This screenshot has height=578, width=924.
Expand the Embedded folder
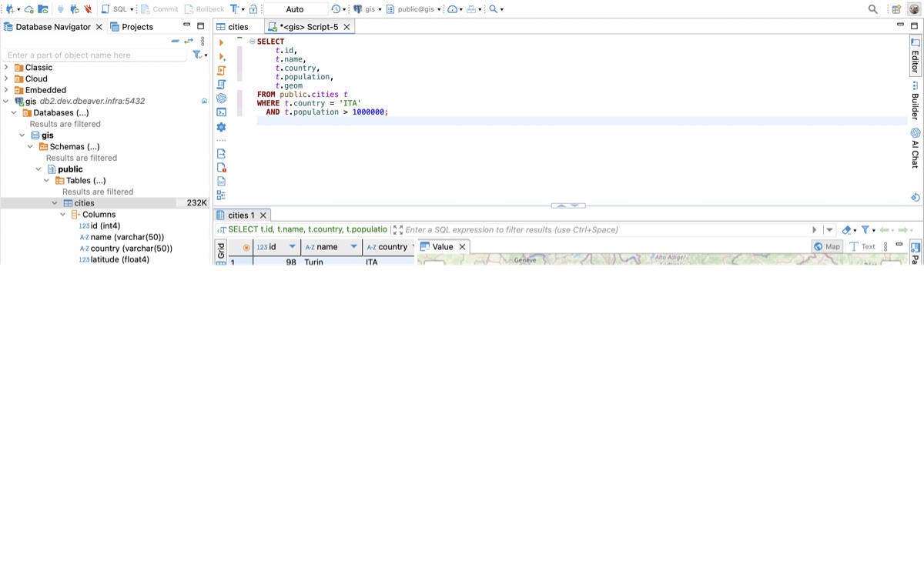tap(6, 90)
